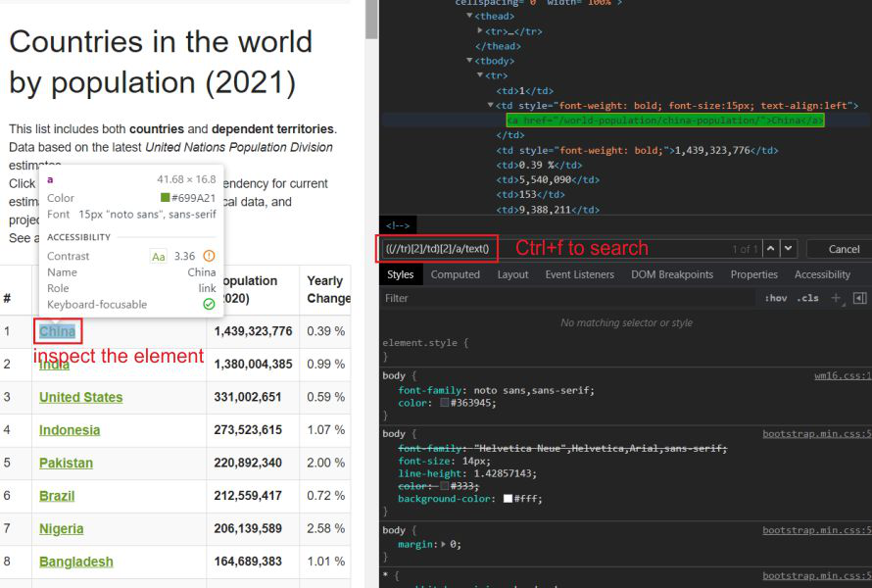Click the #fff background-color swatch
Viewport: 872px width, 588px height.
(508, 499)
